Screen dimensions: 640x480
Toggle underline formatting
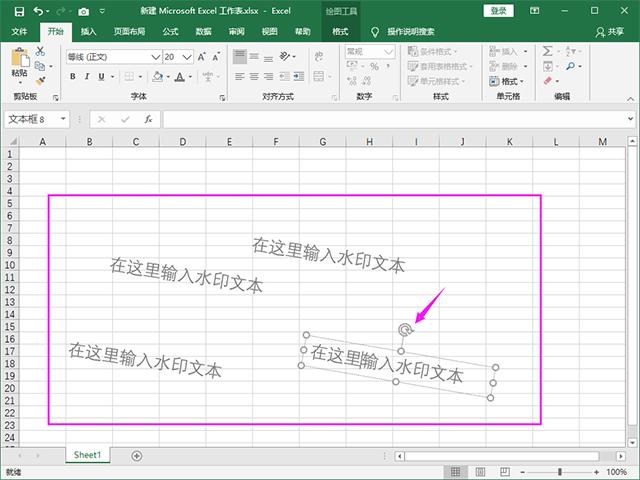click(x=101, y=76)
